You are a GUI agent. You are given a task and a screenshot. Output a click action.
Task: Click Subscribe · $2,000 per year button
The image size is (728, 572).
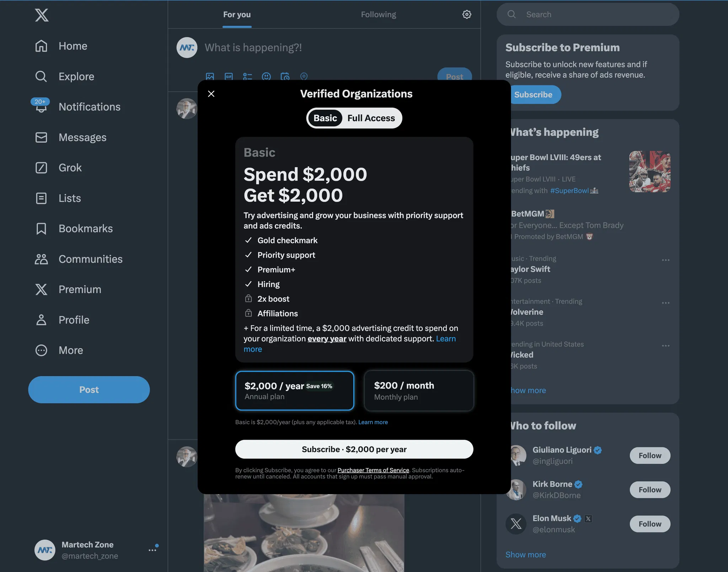click(354, 449)
